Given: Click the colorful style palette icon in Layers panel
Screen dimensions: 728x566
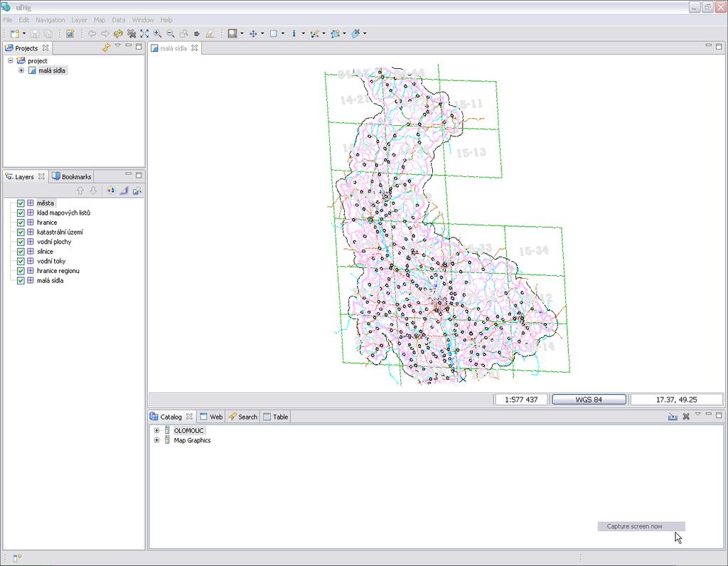Looking at the screenshot, I should click(110, 191).
